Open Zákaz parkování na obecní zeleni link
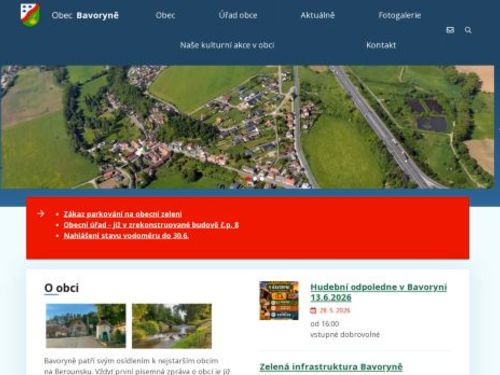 123,214
